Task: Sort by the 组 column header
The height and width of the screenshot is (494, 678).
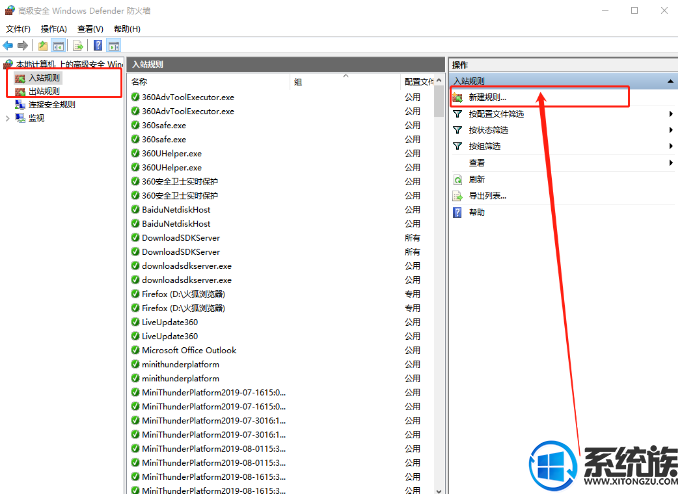Action: point(345,81)
